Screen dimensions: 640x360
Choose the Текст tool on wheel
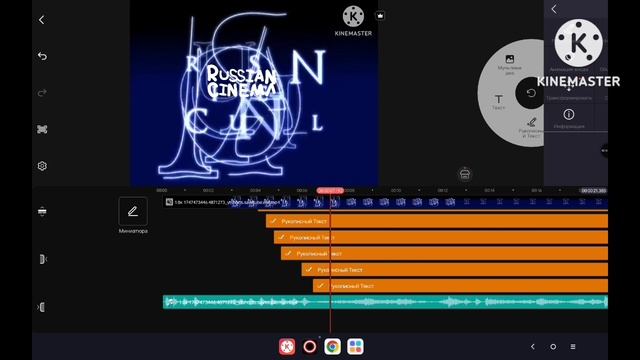[498, 102]
